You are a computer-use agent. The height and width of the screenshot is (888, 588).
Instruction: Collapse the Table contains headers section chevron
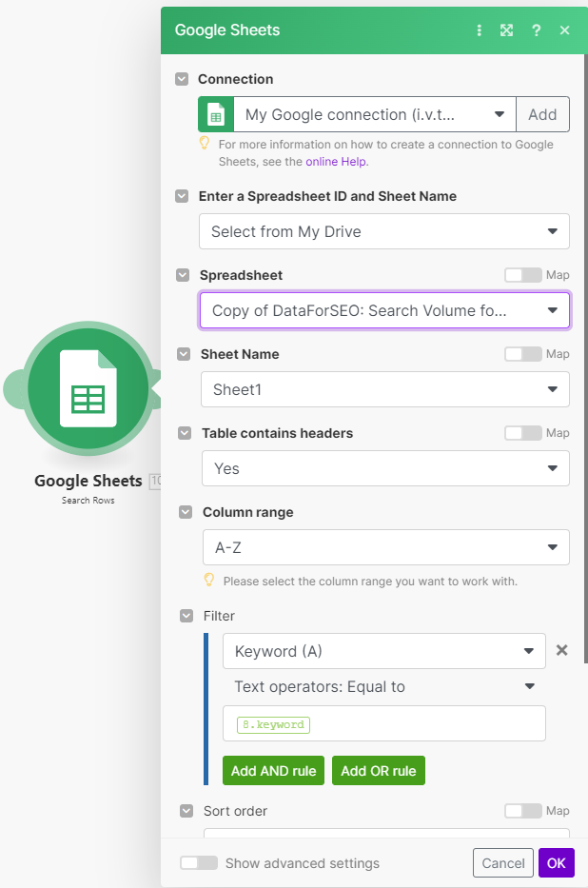[185, 433]
